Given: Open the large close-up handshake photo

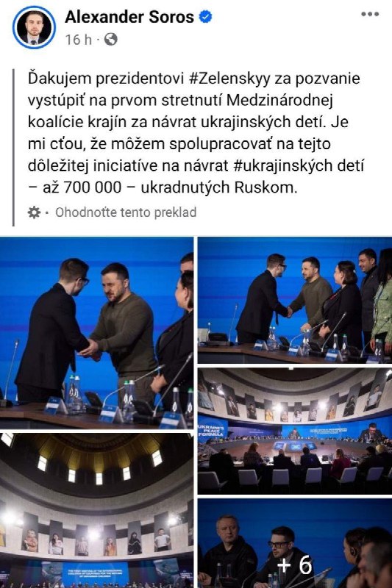Looking at the screenshot, I should point(97,333).
